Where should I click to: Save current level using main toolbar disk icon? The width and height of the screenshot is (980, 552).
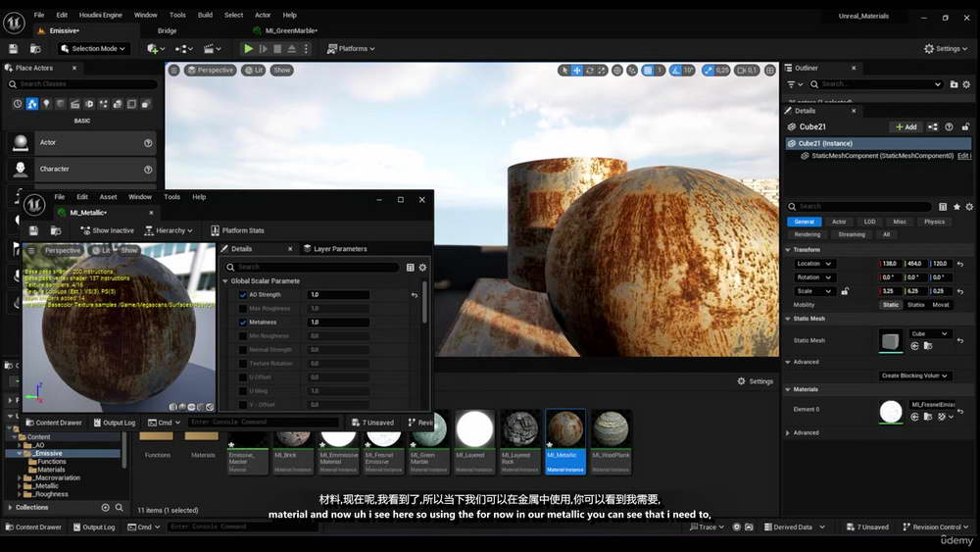(13, 48)
